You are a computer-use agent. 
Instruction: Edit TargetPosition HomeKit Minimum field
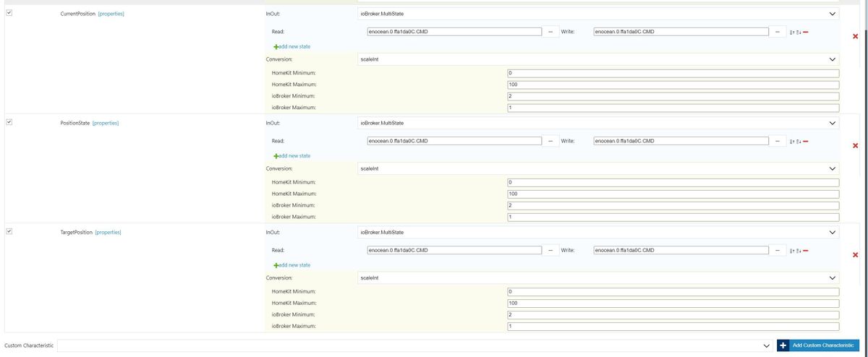[x=673, y=291]
